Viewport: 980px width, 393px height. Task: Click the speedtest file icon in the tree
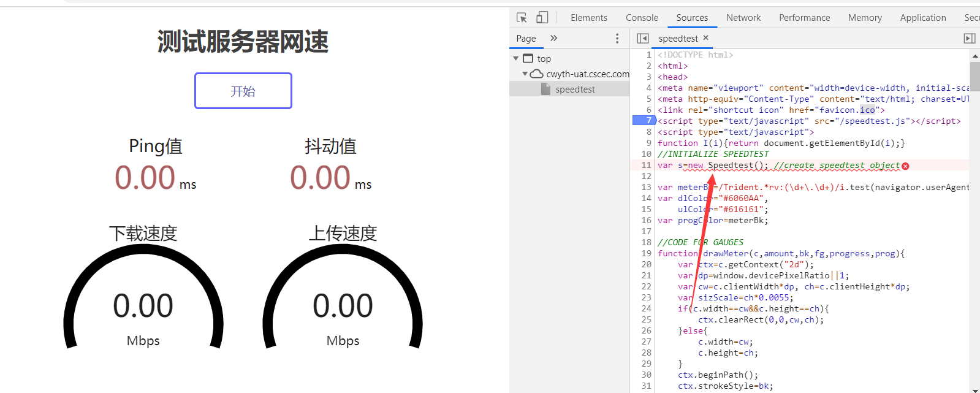pyautogui.click(x=545, y=89)
